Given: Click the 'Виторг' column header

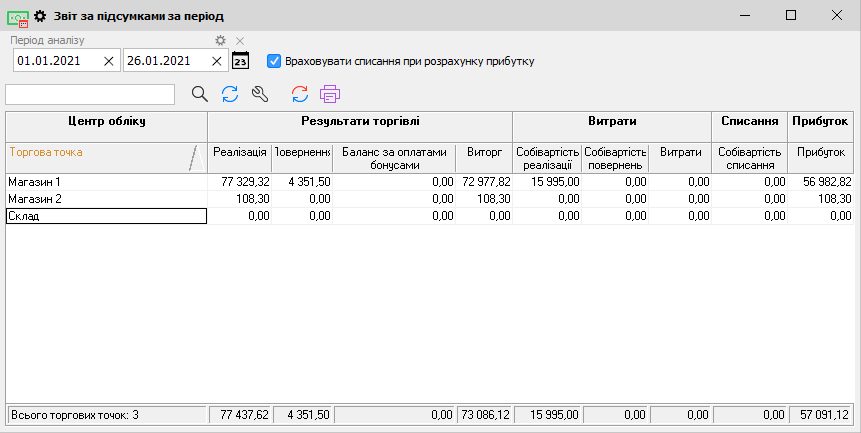Looking at the screenshot, I should coord(484,152).
